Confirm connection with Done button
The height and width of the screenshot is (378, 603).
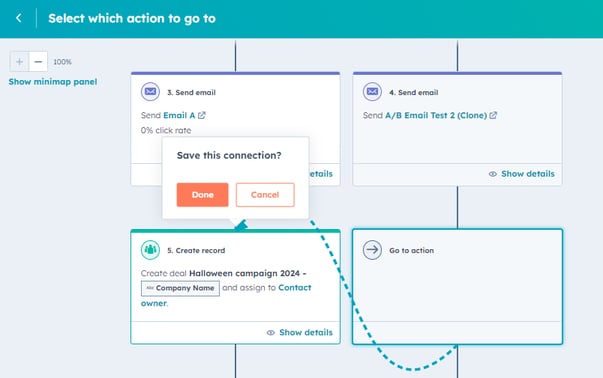[202, 195]
